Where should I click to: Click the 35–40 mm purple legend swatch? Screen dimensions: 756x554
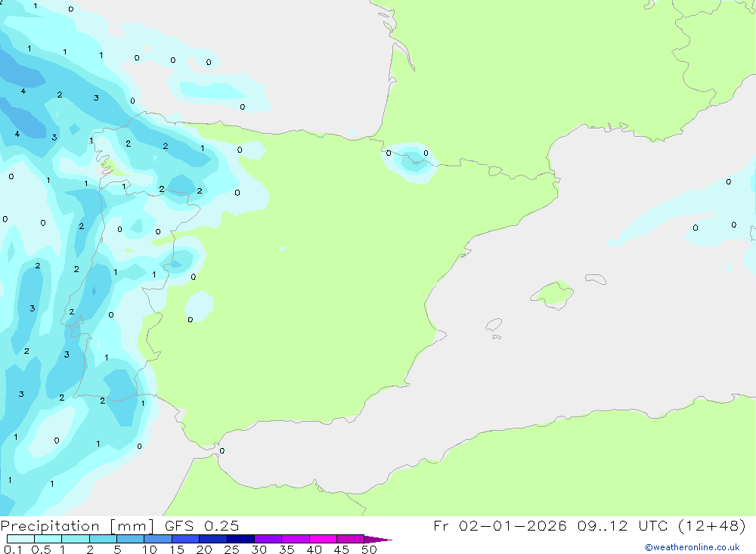click(295, 539)
